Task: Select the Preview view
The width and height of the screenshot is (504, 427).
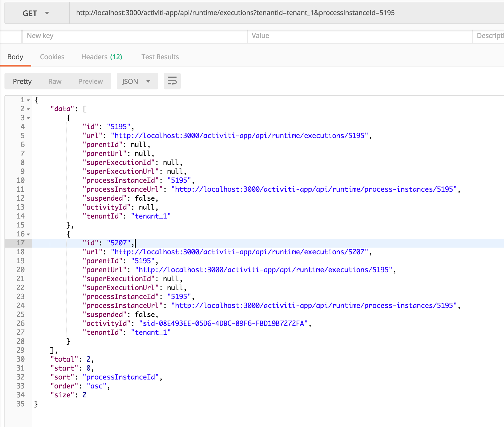Action: point(91,81)
